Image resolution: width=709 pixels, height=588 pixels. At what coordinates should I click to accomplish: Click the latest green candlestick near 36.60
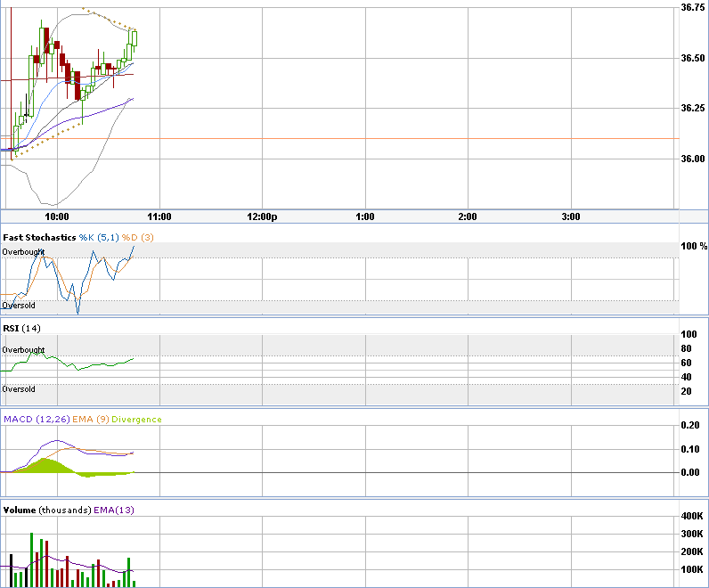tap(134, 38)
